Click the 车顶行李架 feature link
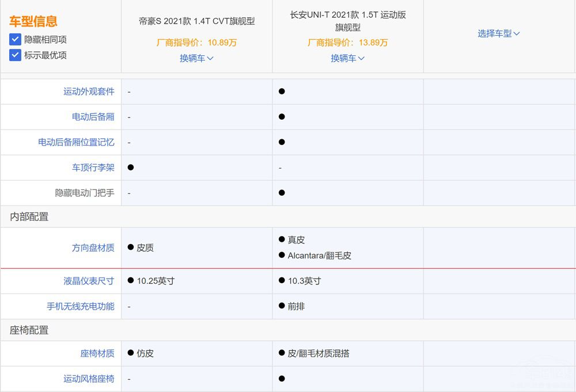This screenshot has height=392, width=576. (x=94, y=168)
